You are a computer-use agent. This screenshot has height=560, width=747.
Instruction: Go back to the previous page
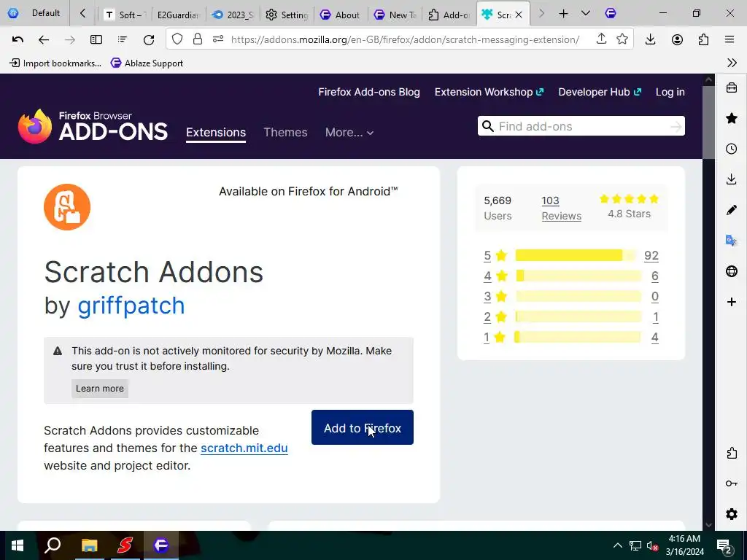(x=43, y=39)
